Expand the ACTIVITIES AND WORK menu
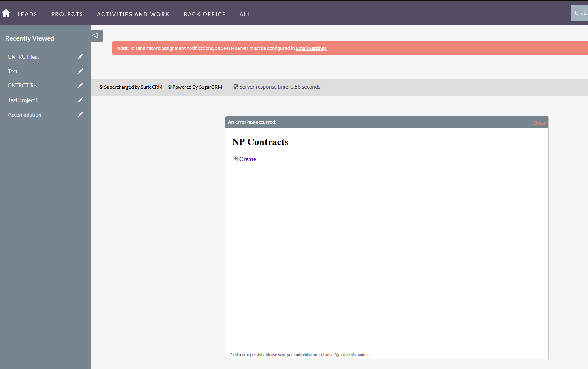 [x=133, y=14]
